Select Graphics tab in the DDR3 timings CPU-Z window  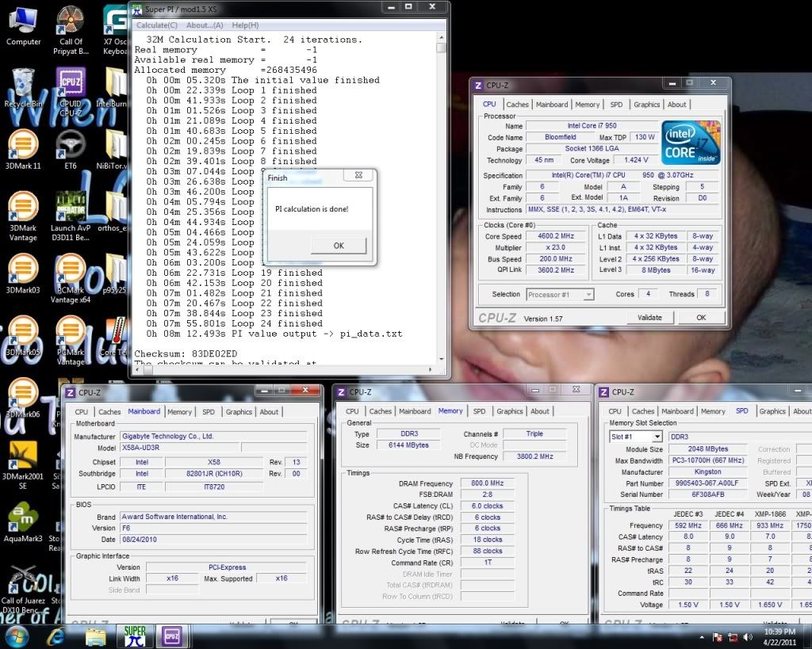point(510,411)
